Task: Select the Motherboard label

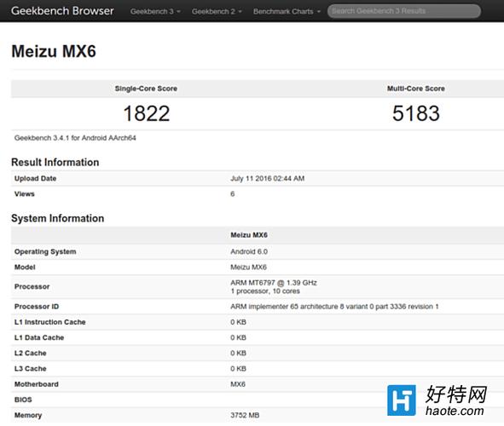Action: coord(37,384)
